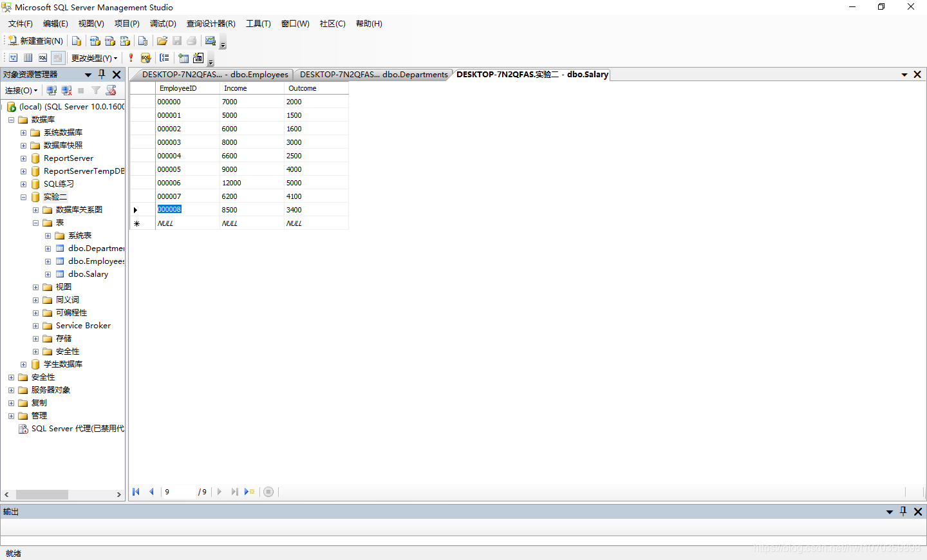Viewport: 927px width, 560px height.
Task: Switch to dbo.Employees tab
Action: point(215,75)
